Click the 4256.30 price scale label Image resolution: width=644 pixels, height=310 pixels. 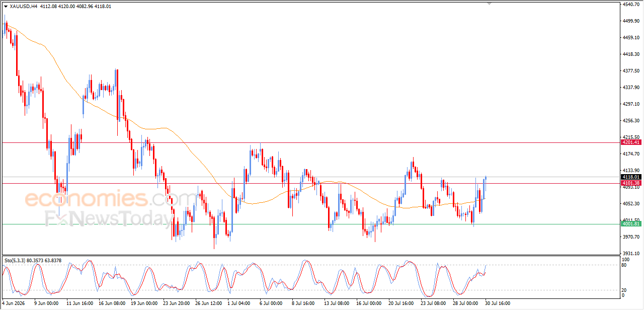(x=631, y=121)
